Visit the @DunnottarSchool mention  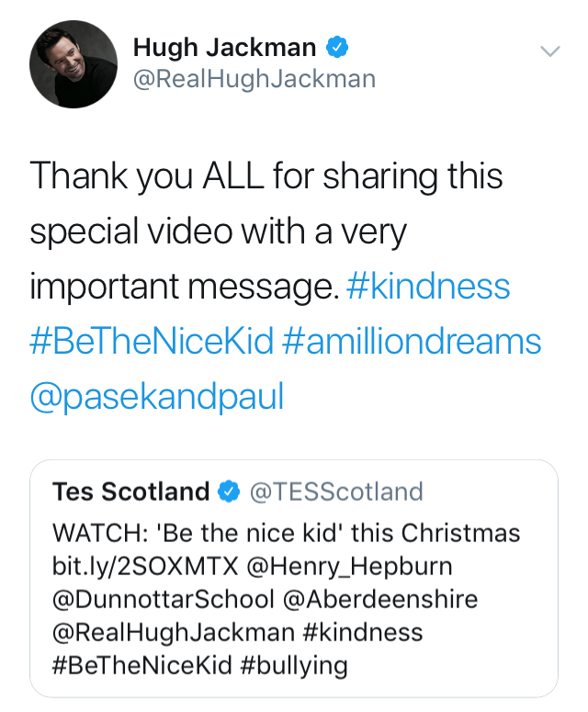(x=164, y=600)
